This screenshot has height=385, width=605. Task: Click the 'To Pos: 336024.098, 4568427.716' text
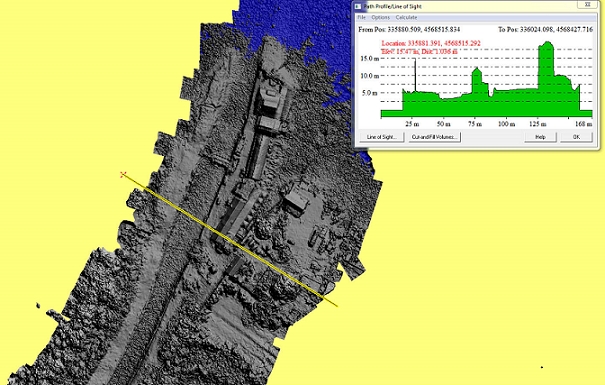pos(545,29)
